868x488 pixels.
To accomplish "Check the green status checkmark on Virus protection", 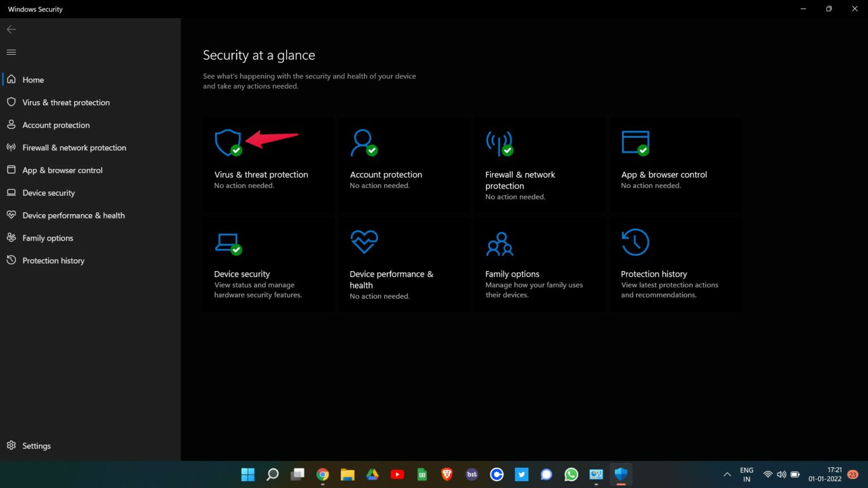I will pos(236,150).
